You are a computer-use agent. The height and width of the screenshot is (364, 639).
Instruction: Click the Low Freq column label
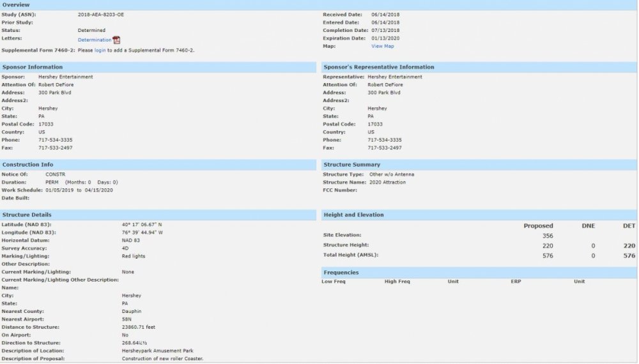(334, 282)
